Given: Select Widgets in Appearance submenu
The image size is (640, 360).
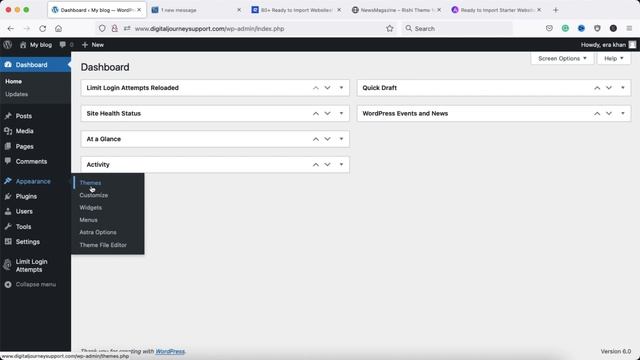Looking at the screenshot, I should 91,207.
